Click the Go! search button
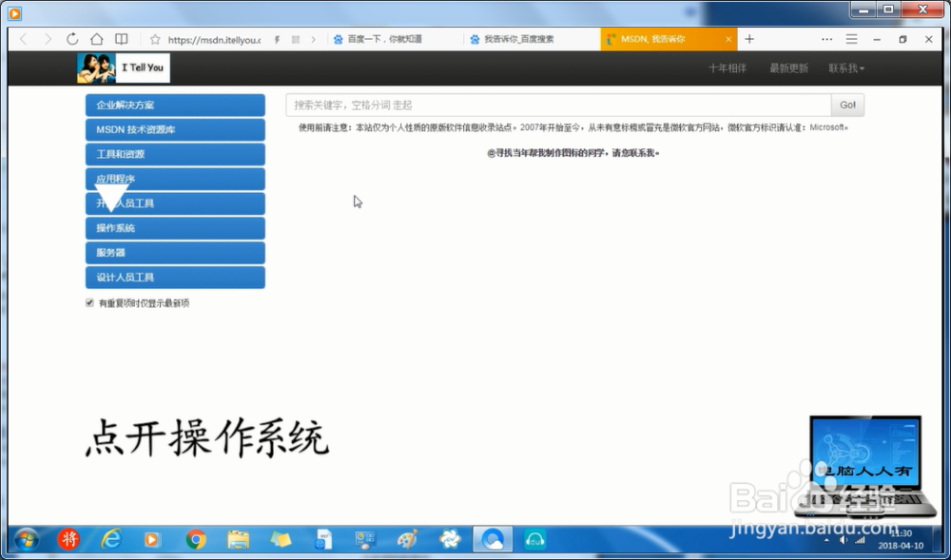This screenshot has height=560, width=951. pos(847,105)
